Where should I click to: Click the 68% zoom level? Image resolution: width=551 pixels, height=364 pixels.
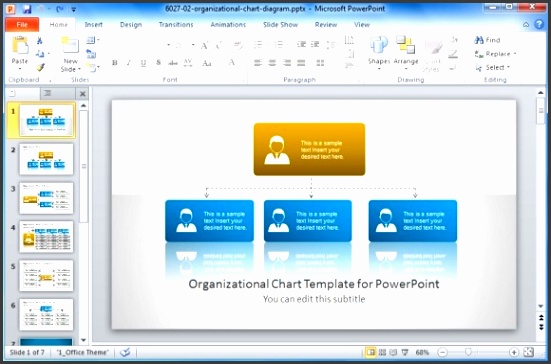click(422, 352)
